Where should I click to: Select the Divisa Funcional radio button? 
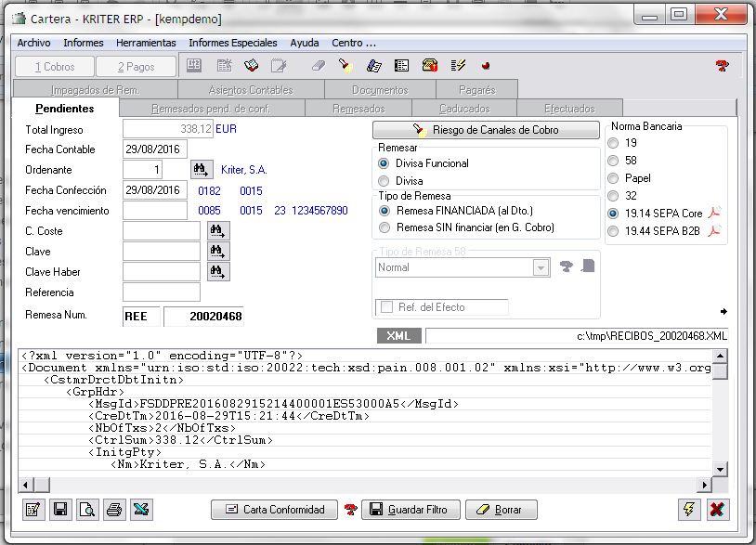click(384, 163)
